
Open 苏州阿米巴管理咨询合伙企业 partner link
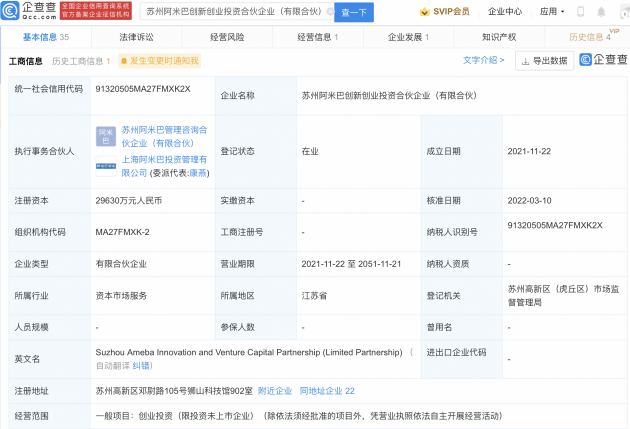pyautogui.click(x=164, y=136)
